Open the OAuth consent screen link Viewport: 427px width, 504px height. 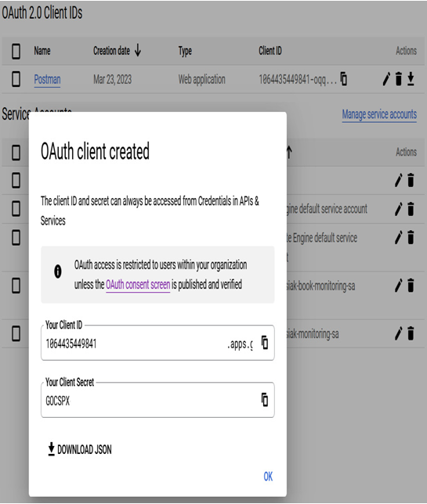[138, 285]
